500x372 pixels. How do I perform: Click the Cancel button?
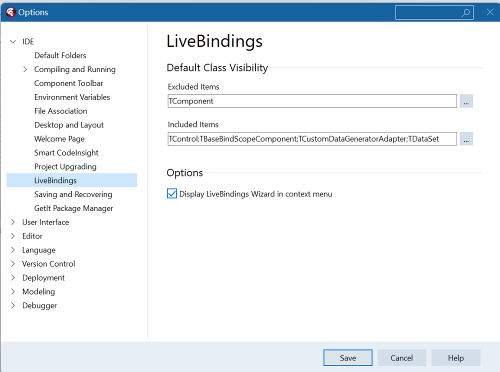[x=402, y=358]
